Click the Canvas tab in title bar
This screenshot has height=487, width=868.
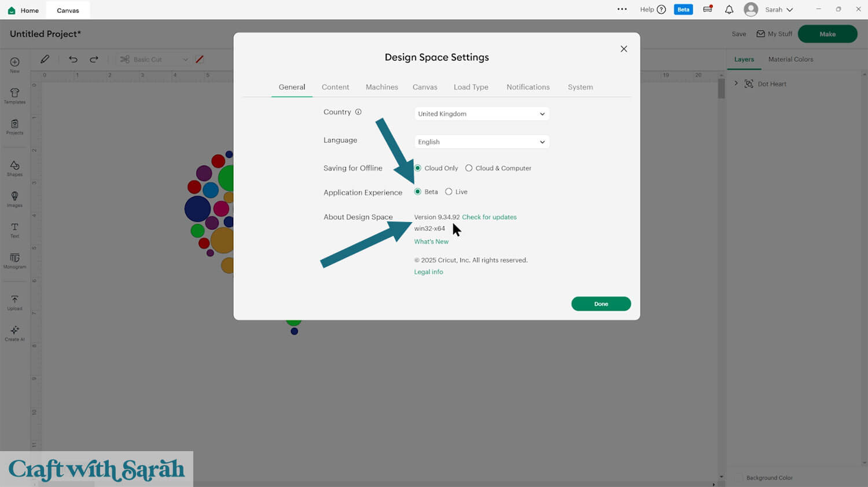pyautogui.click(x=68, y=10)
